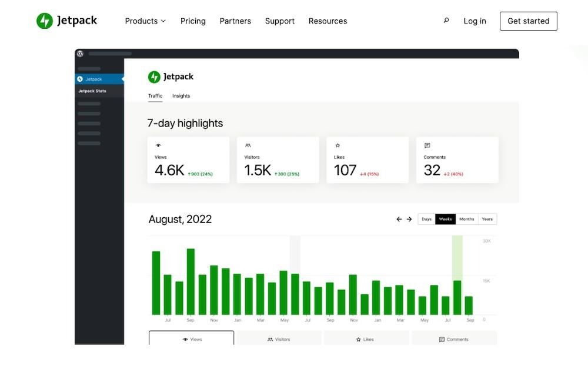The height and width of the screenshot is (365, 588).
Task: Open the Pricing page
Action: (x=193, y=21)
